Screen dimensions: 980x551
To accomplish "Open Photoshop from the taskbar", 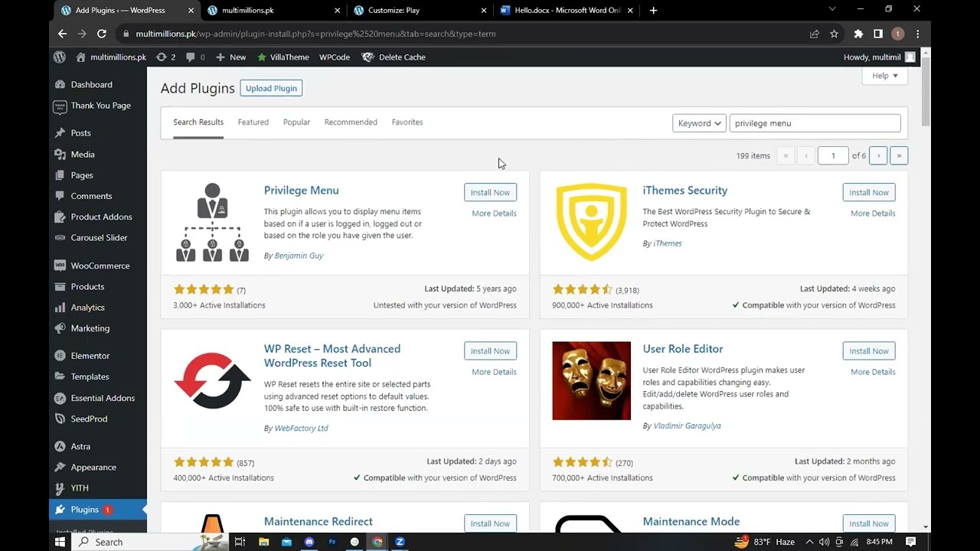I will [332, 542].
